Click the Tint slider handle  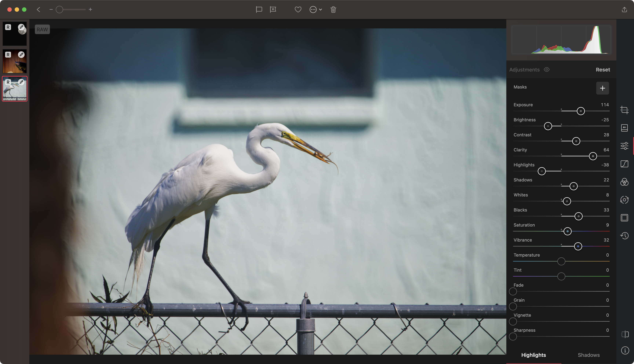click(561, 276)
